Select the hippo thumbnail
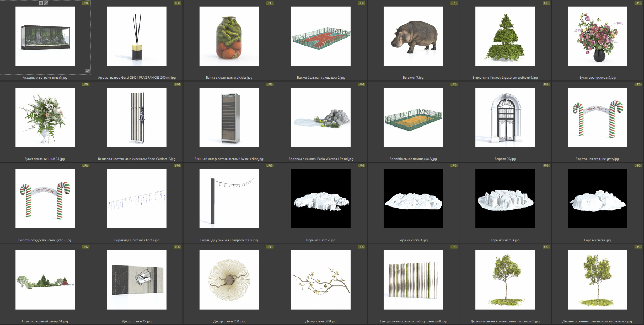 [413, 36]
